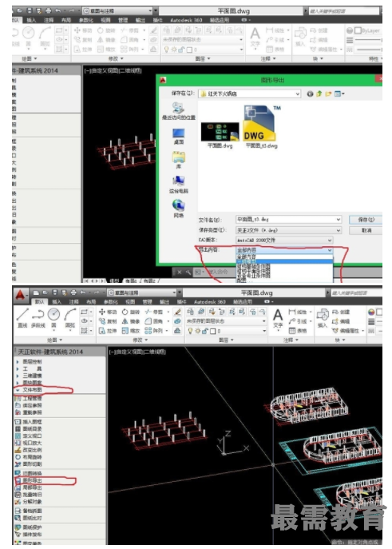Go to 桌面 in the export dialog places bar

[179, 136]
